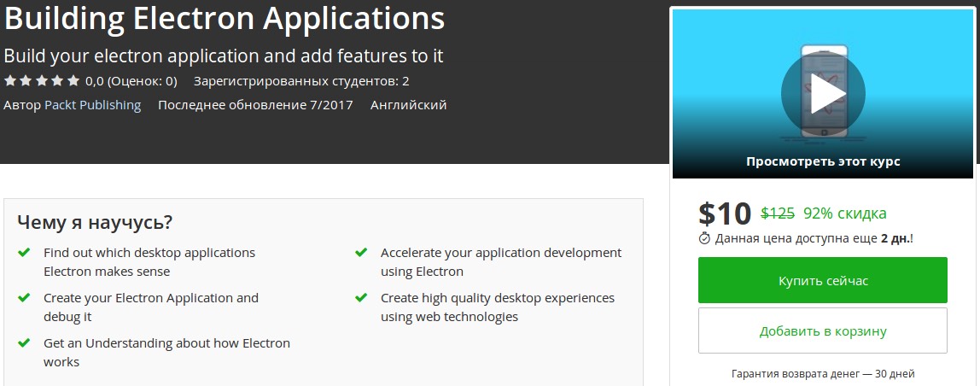Click the "92% скидка" discount label
This screenshot has height=386, width=980.
pyautogui.click(x=844, y=213)
